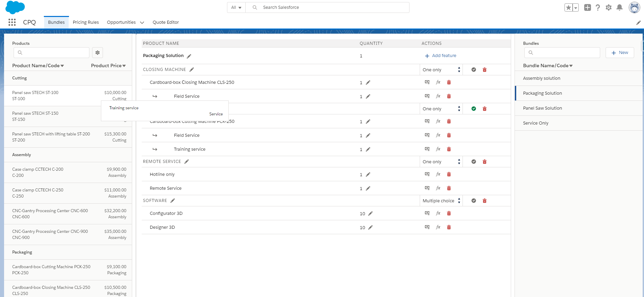Select Panel saw STECH with lifting table ST-200

pyautogui.click(x=68, y=137)
